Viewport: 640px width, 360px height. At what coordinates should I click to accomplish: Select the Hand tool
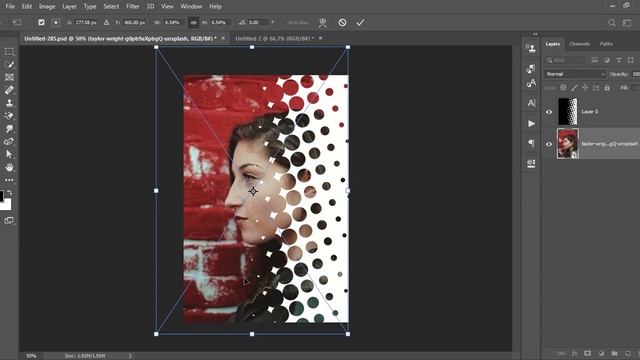coord(9,167)
